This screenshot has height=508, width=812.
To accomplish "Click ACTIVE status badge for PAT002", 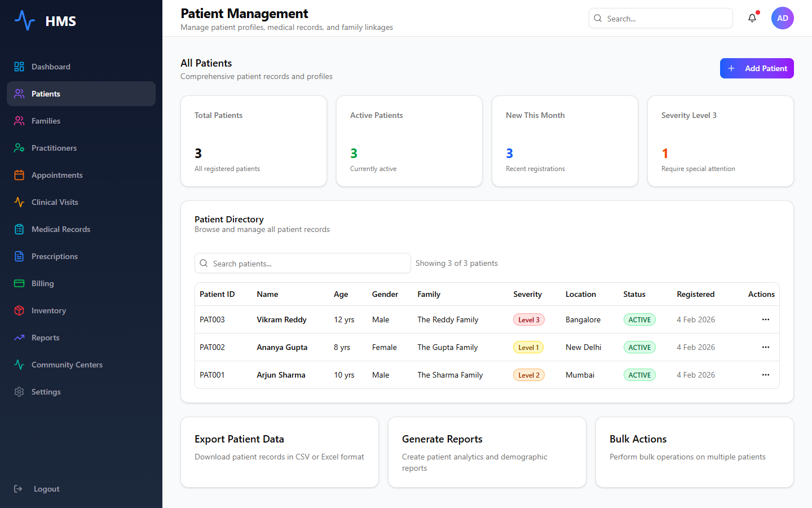I will (x=639, y=347).
